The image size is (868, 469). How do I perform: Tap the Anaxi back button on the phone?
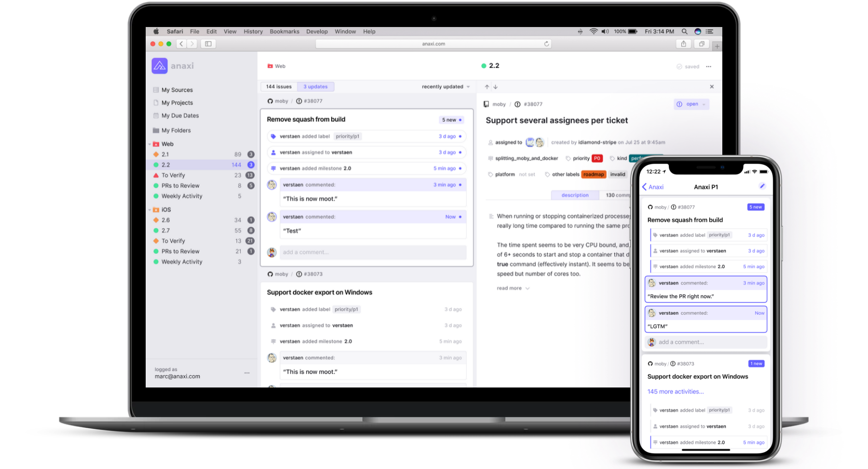653,187
